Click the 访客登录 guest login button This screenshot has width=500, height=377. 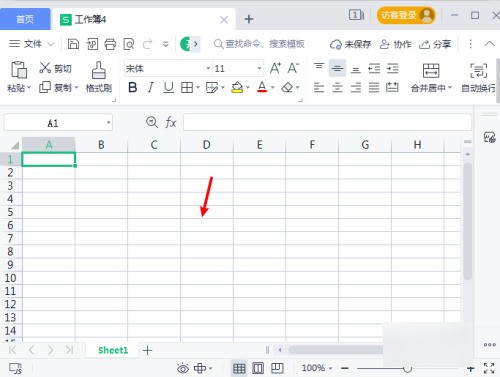click(x=406, y=15)
